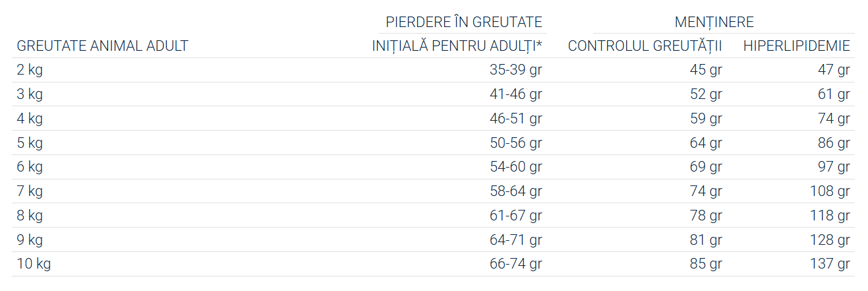Click the 54-60 gr cell
868x291 pixels.
coord(516,167)
